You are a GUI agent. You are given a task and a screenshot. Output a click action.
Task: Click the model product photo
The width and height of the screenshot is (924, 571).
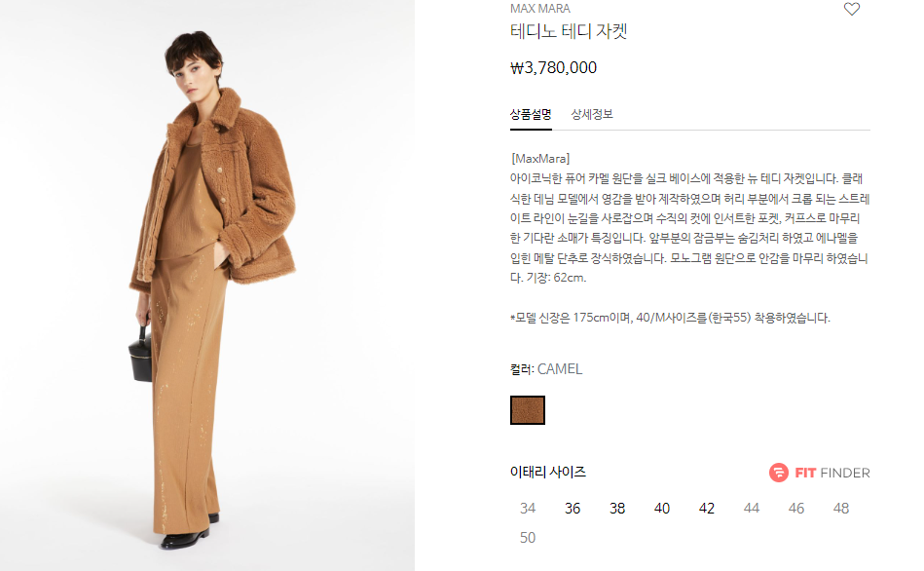tap(206, 285)
